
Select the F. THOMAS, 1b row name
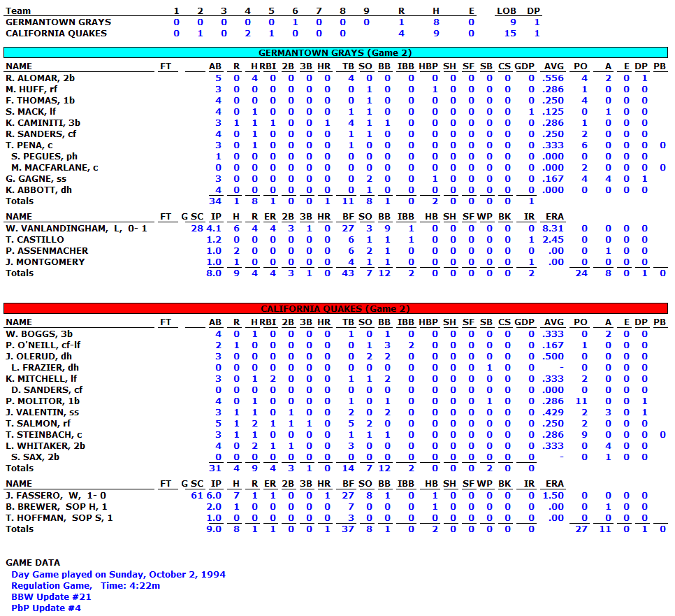pos(40,101)
